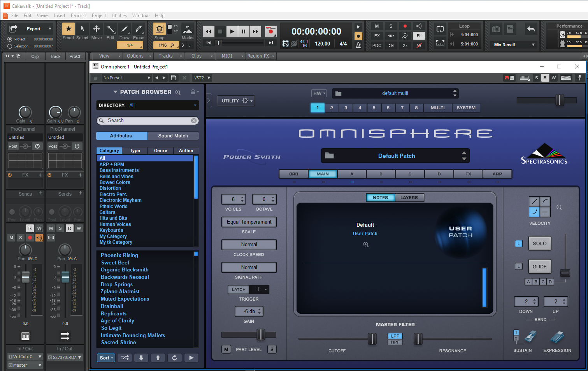Expand the Equal Temperament scale dropdown
The height and width of the screenshot is (371, 588).
coord(249,222)
